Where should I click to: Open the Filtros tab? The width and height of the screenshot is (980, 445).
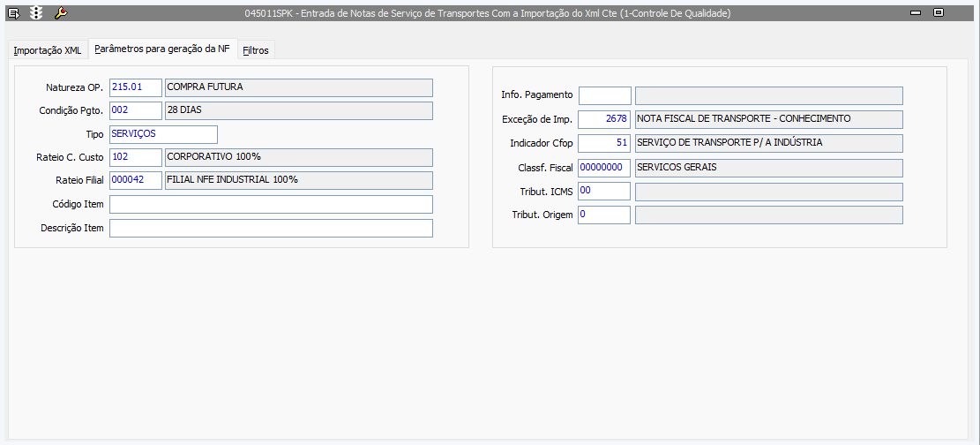pos(256,50)
